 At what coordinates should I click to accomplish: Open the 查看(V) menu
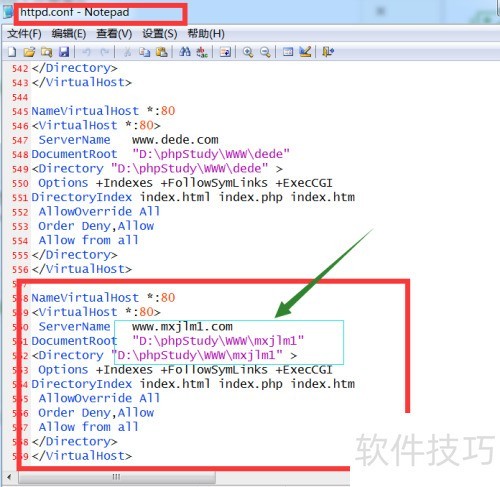pos(114,34)
